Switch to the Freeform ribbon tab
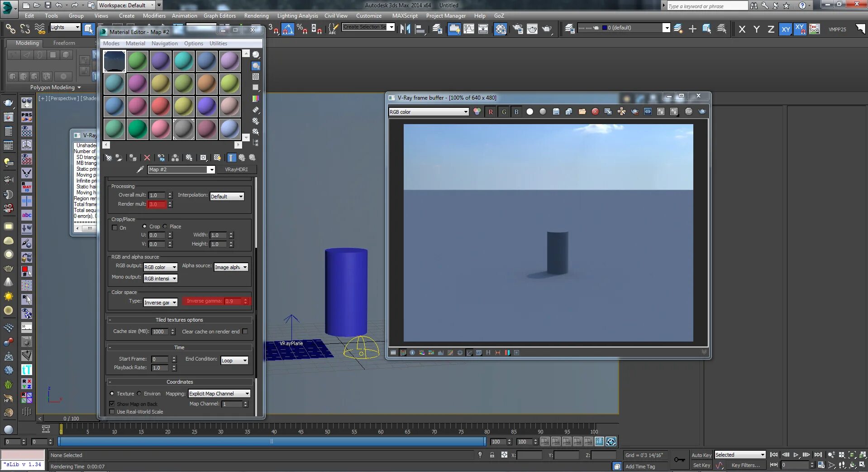The width and height of the screenshot is (868, 472). click(x=64, y=43)
